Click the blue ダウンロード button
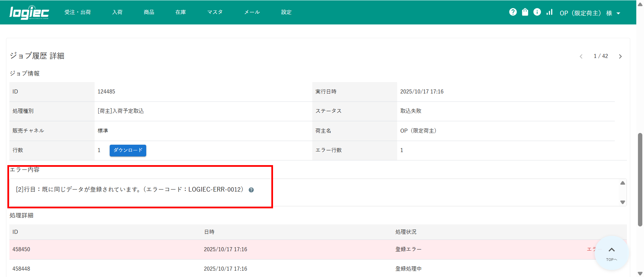This screenshot has width=644, height=277. tap(128, 150)
